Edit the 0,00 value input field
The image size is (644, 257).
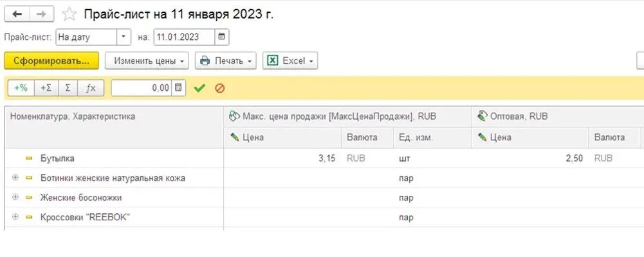141,88
